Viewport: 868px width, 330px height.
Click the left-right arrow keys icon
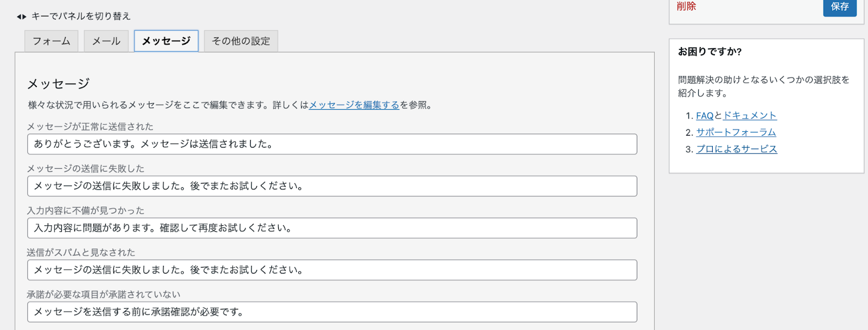(x=21, y=16)
